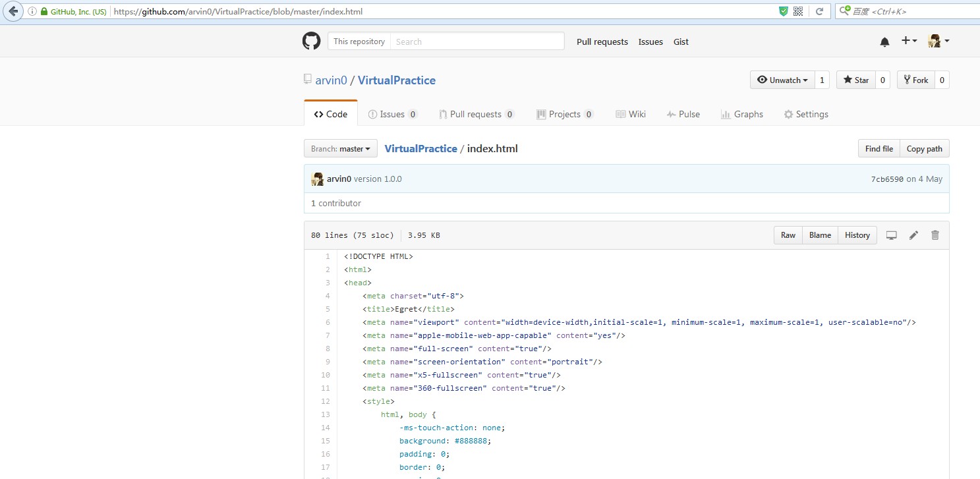View the Raw file contents
The width and height of the screenshot is (980, 479).
[x=788, y=235]
